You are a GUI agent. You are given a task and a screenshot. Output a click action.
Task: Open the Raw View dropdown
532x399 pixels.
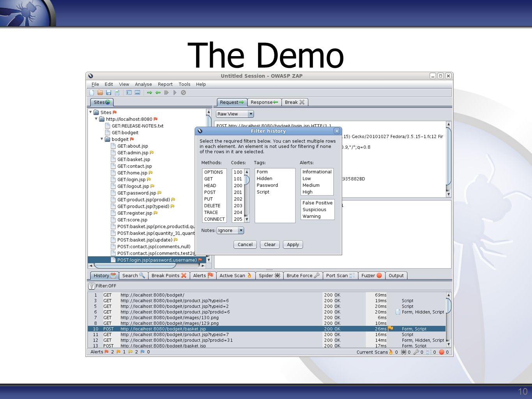235,114
